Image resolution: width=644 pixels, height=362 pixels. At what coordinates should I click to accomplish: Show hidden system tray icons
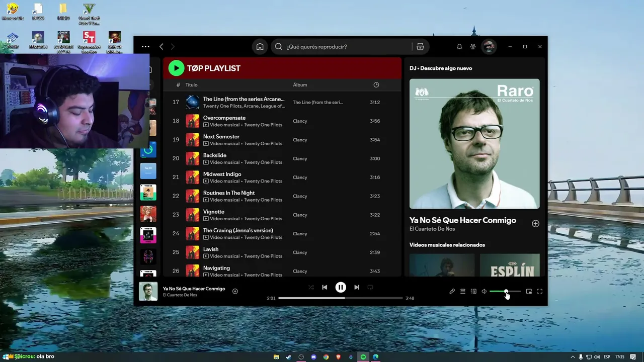click(573, 357)
